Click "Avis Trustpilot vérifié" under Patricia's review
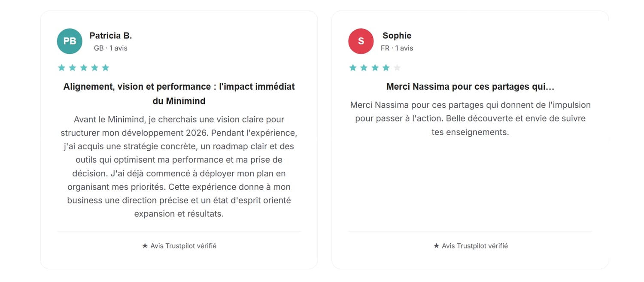Viewport: 644px width, 282px height. [x=183, y=246]
